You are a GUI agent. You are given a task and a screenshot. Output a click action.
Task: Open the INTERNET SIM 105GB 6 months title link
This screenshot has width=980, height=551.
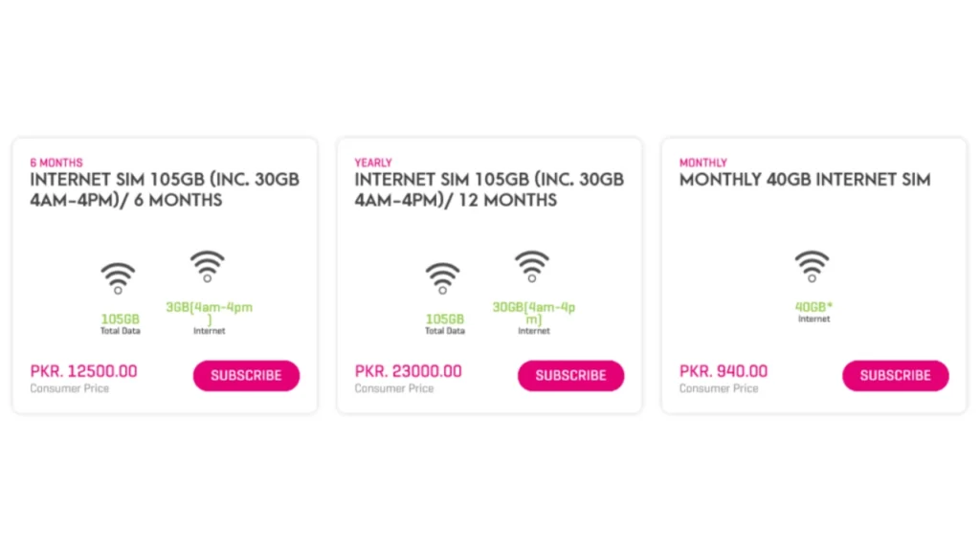[x=165, y=189]
